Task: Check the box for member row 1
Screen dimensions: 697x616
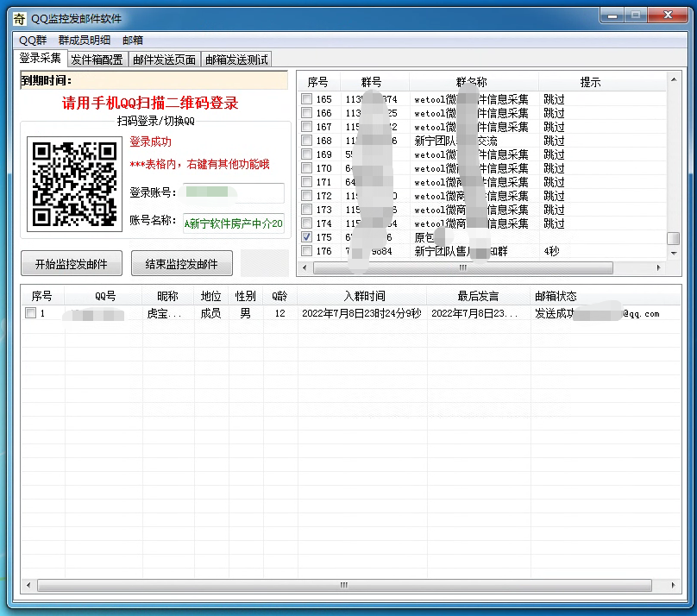Action: click(31, 313)
